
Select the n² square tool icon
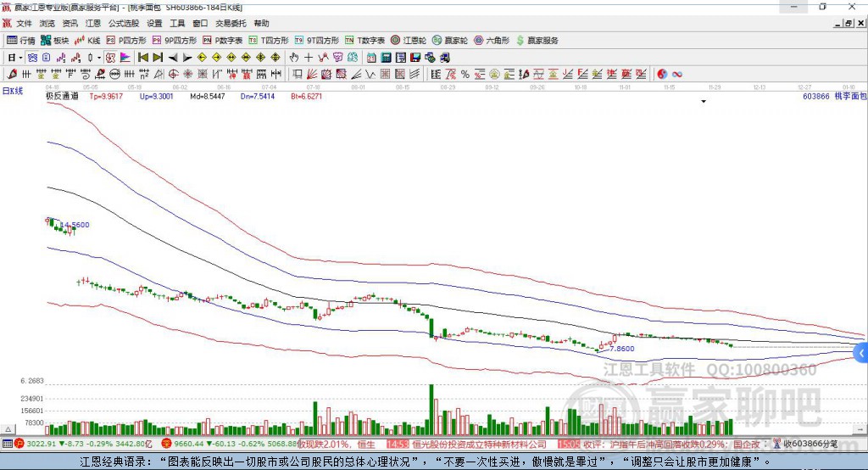(144, 75)
